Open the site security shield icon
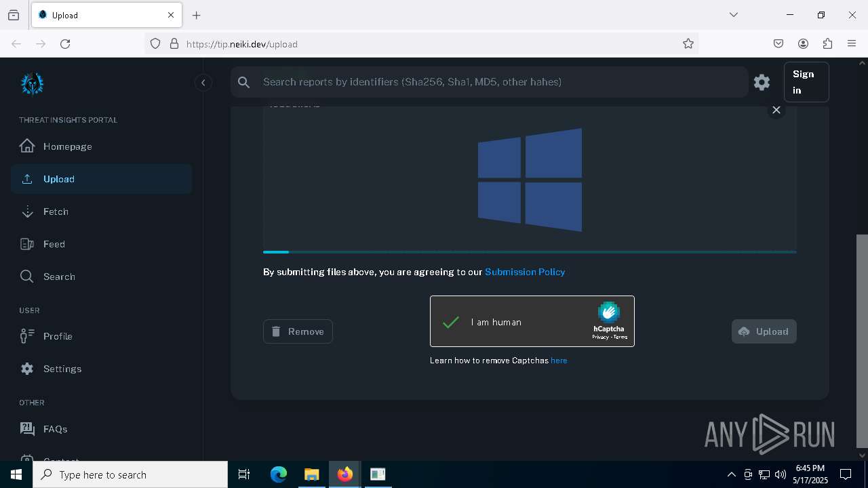The image size is (868, 488). 155,44
